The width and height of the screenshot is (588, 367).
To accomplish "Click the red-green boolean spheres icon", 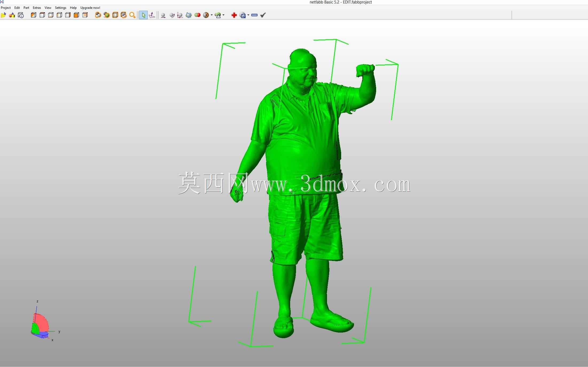I will click(x=197, y=15).
